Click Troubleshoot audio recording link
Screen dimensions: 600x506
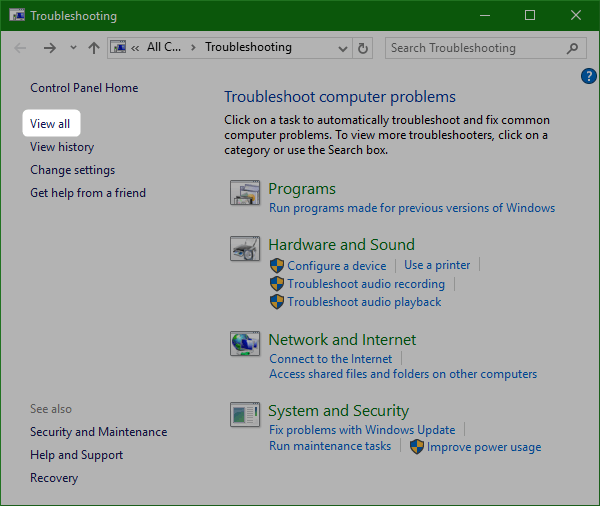(x=366, y=284)
